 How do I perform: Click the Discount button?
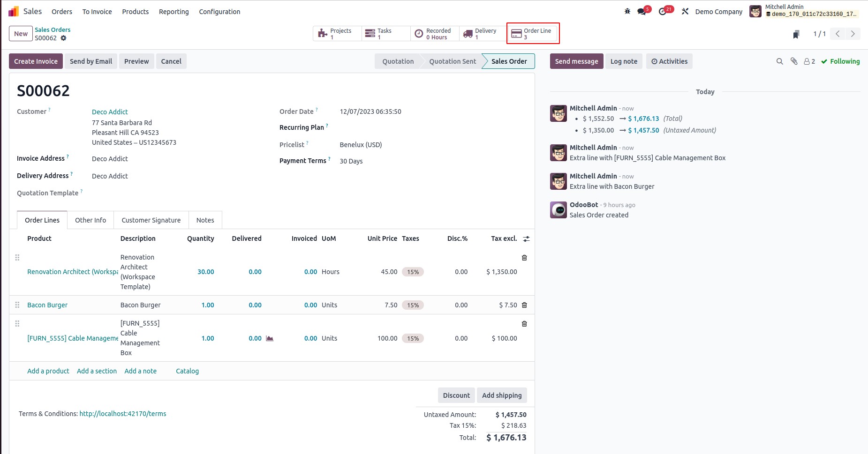point(456,395)
